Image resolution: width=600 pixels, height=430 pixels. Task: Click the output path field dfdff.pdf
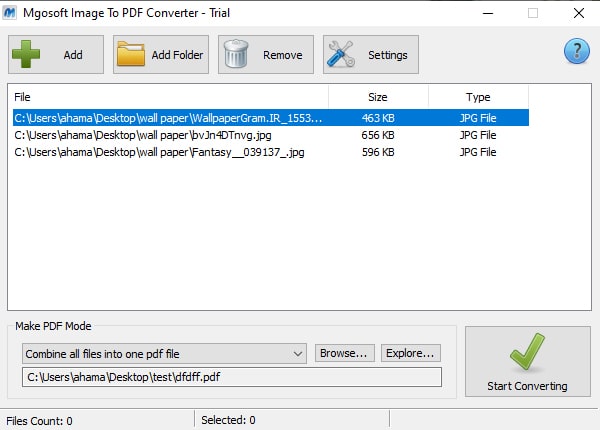tap(232, 377)
